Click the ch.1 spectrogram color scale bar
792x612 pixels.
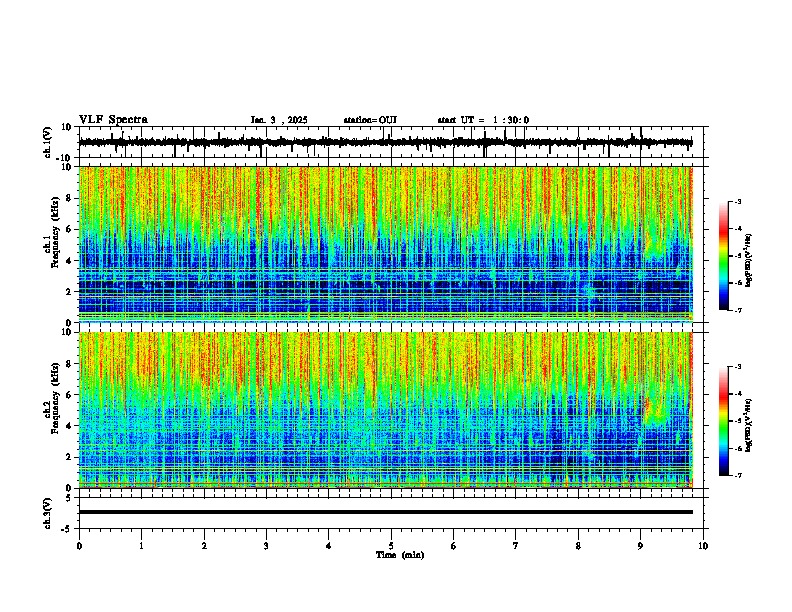click(x=724, y=256)
